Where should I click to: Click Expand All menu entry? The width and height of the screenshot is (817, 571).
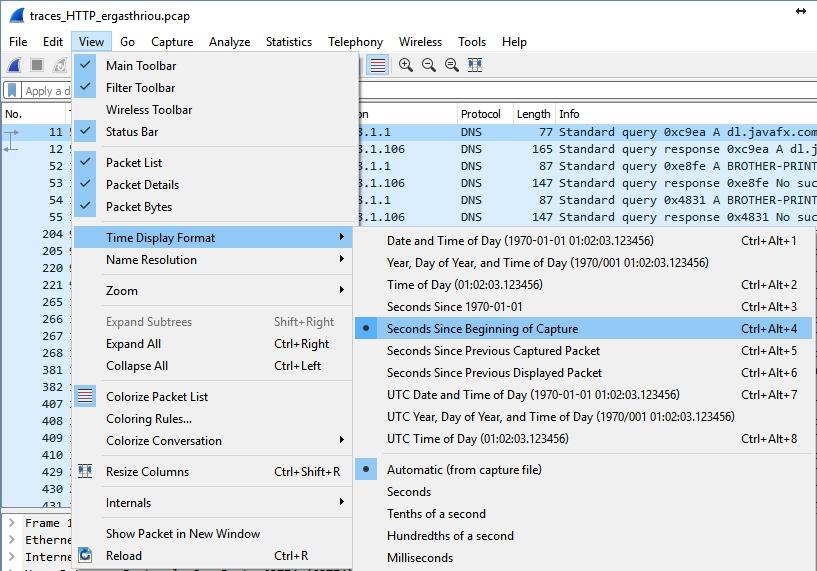213,344
